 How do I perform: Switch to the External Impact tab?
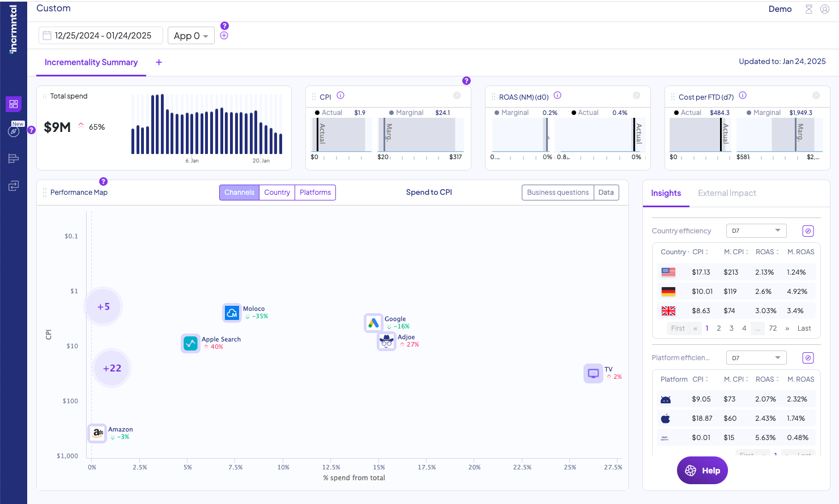pyautogui.click(x=727, y=193)
